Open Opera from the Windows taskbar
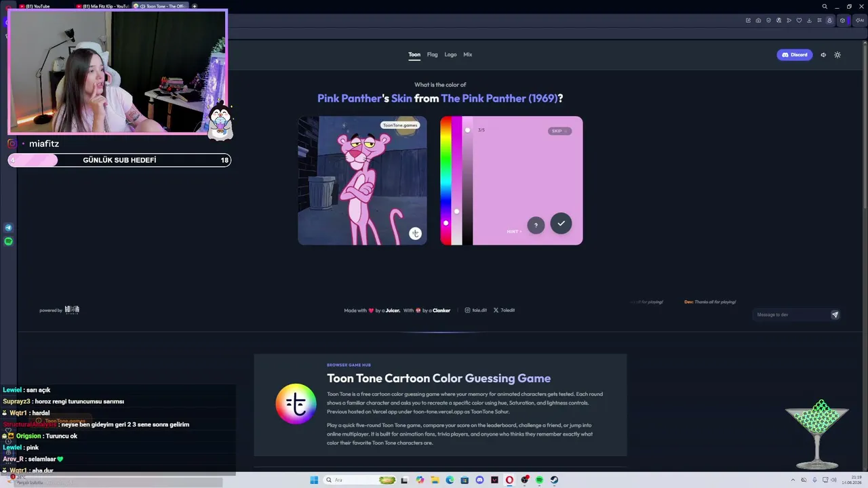Image resolution: width=868 pixels, height=488 pixels. [509, 480]
